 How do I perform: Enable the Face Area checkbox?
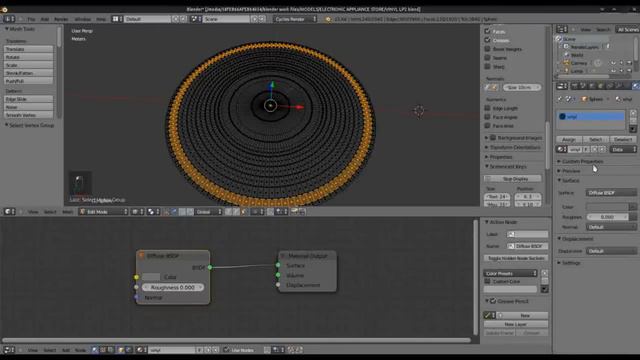(x=487, y=126)
